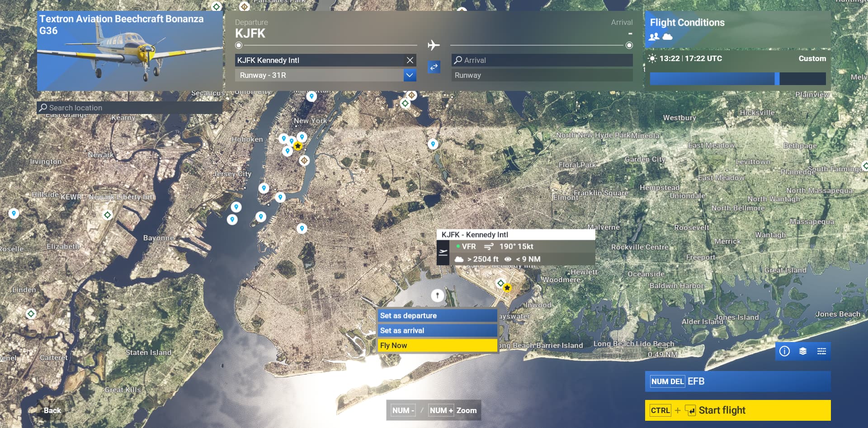
Task: Click the Arrival search field
Action: [542, 60]
